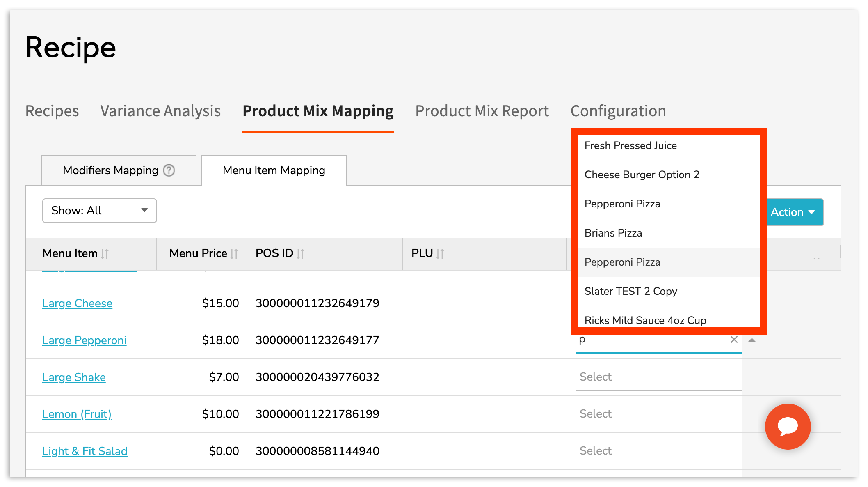Screen dimensions: 868x487
Task: Go to the Variance Analysis tab
Action: (160, 111)
